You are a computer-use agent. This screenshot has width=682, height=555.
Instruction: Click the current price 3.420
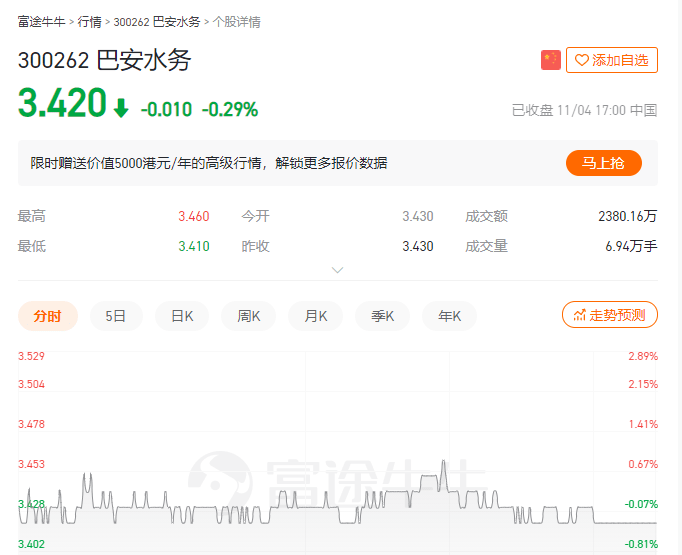click(62, 103)
